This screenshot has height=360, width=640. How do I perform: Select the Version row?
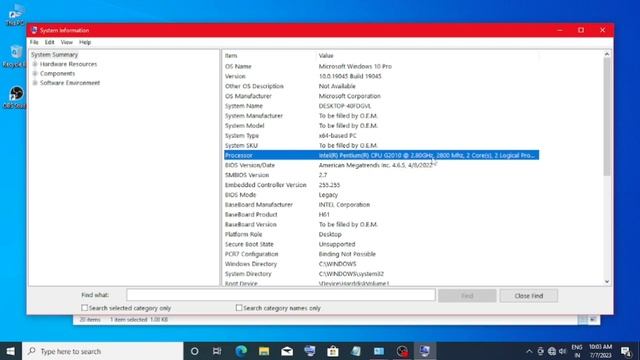point(381,76)
